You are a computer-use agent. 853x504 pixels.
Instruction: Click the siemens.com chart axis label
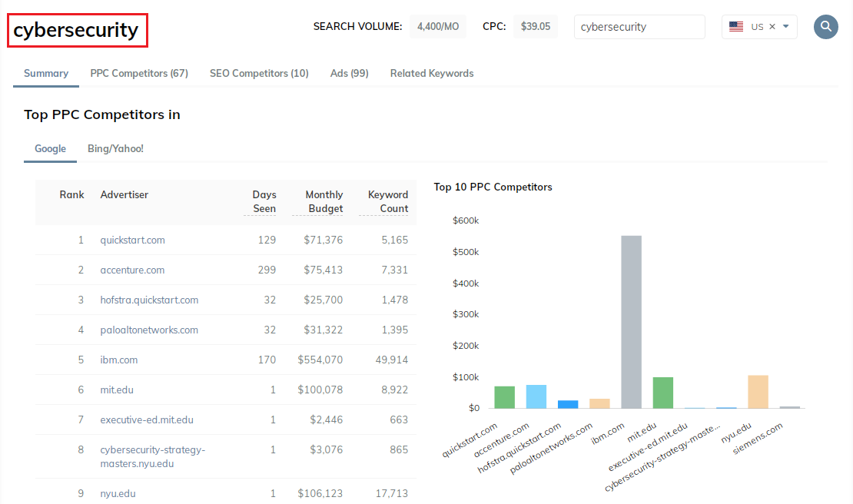point(758,438)
